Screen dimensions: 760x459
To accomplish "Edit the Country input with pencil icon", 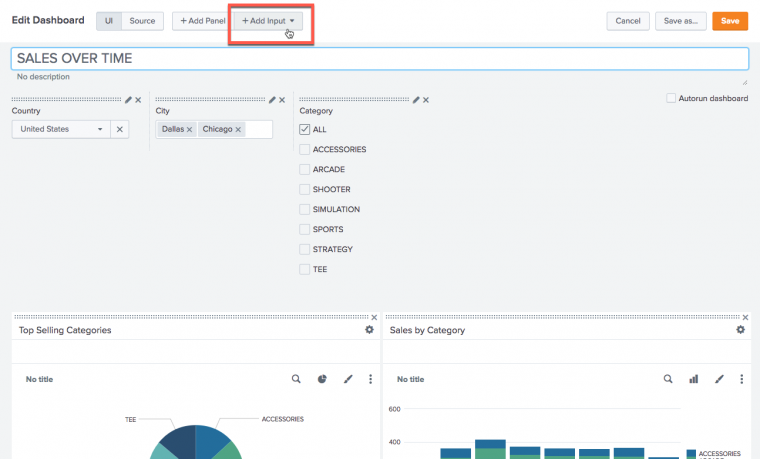I will 128,100.
